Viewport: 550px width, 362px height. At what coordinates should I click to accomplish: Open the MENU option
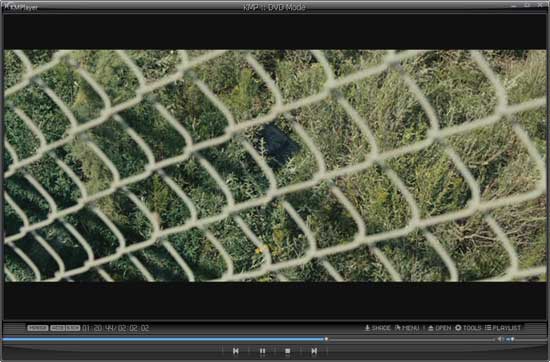(407, 328)
